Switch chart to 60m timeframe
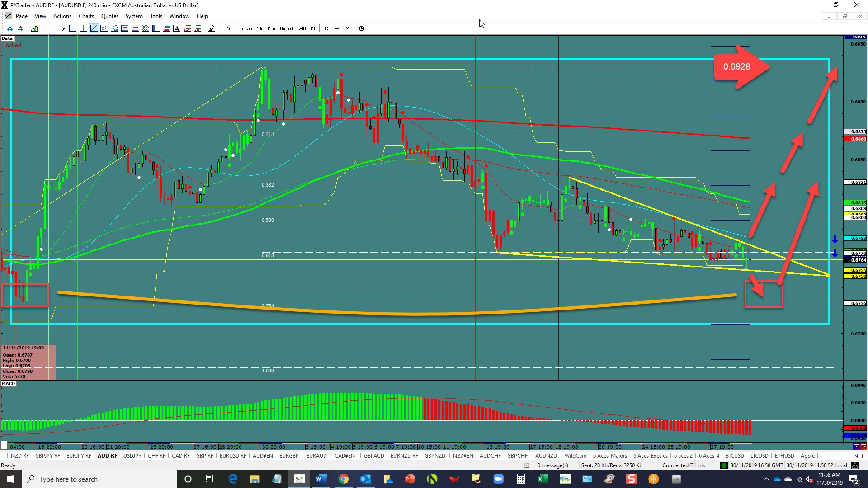 point(292,28)
